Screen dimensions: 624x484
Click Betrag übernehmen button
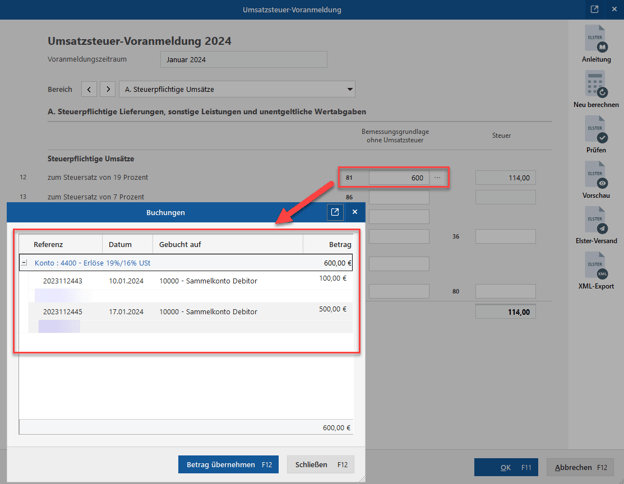228,464
